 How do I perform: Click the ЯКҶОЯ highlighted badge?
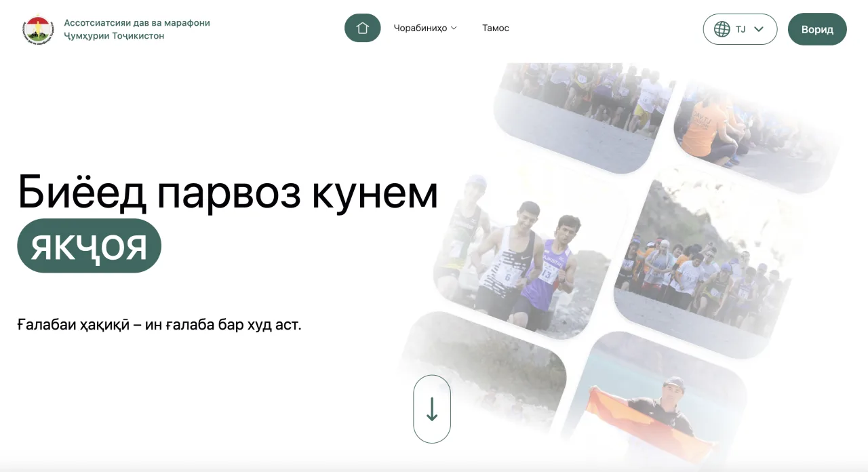pos(89,245)
